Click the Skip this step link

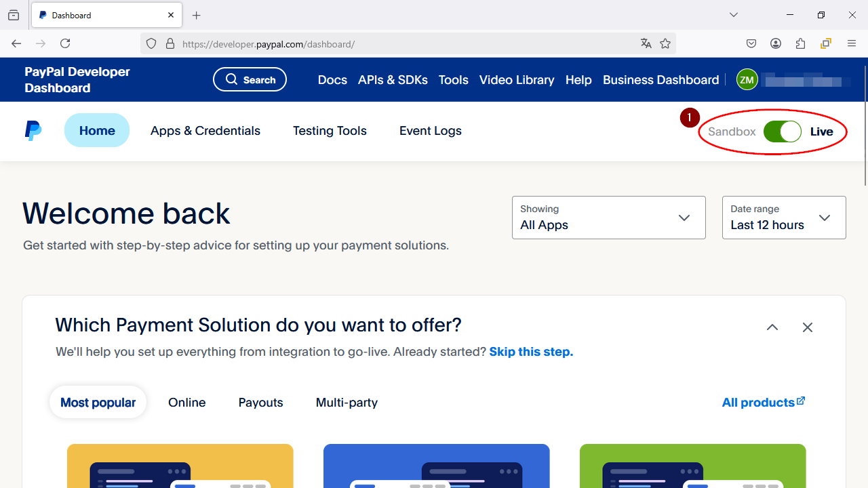[x=531, y=352]
